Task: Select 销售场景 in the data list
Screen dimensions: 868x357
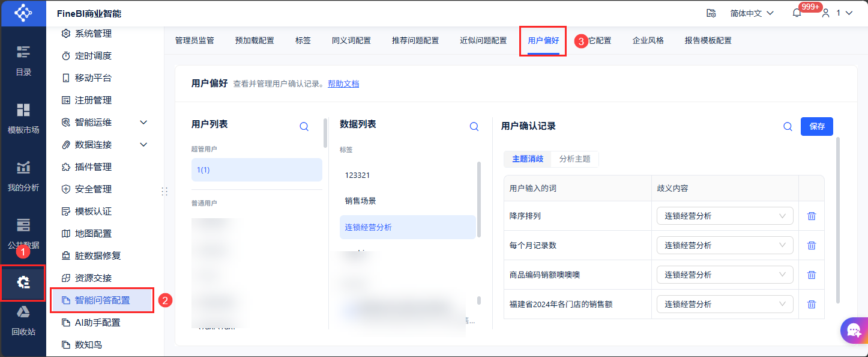Action: tap(360, 201)
